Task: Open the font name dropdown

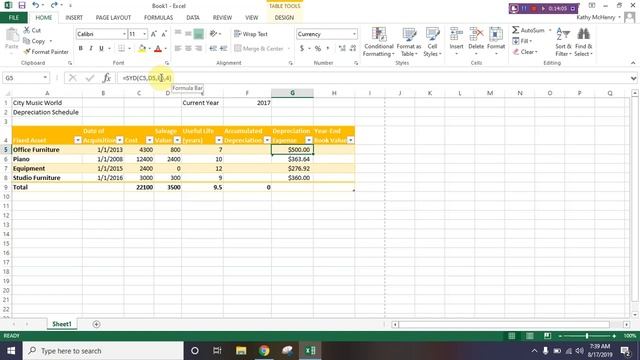Action: click(124, 34)
